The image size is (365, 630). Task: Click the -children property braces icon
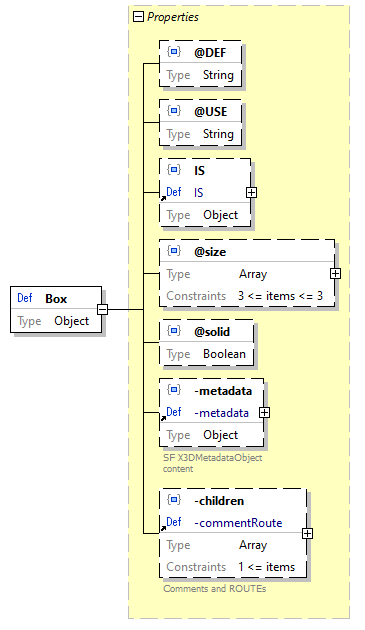click(x=174, y=499)
